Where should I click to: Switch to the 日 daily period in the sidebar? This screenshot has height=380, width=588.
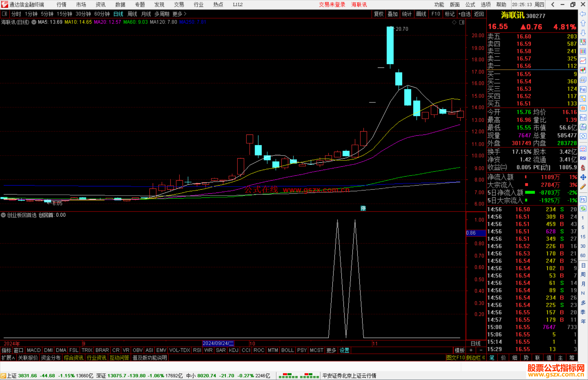click(x=583, y=265)
